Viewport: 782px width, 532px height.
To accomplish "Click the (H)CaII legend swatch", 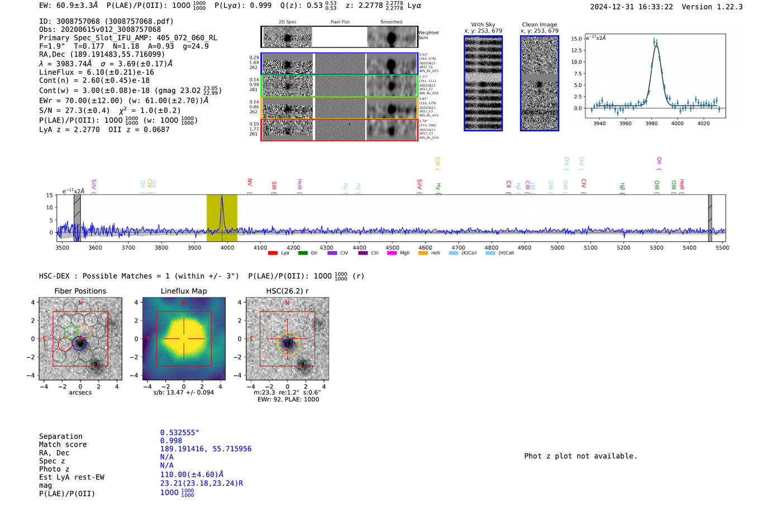I will tap(490, 253).
